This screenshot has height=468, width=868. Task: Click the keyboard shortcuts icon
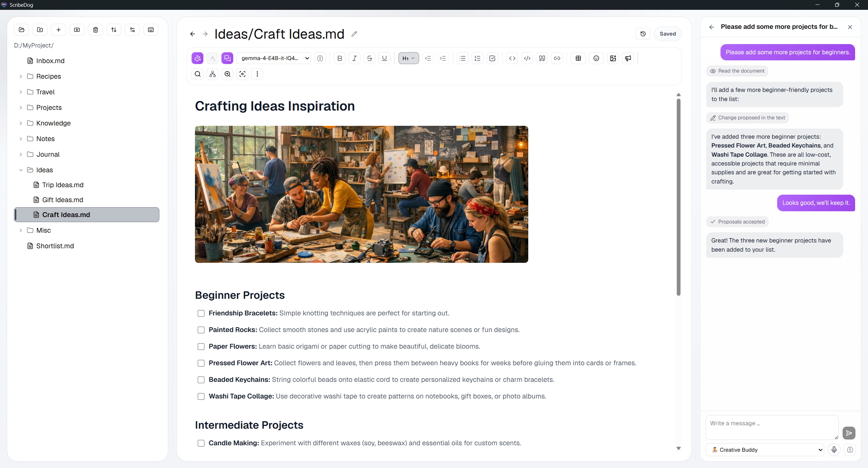(151, 30)
